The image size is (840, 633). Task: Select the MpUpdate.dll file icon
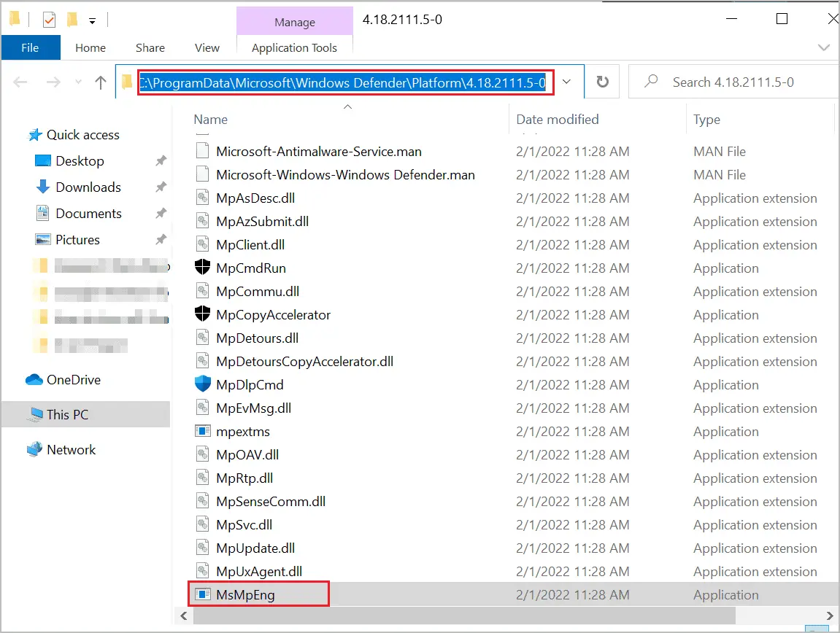pyautogui.click(x=202, y=548)
